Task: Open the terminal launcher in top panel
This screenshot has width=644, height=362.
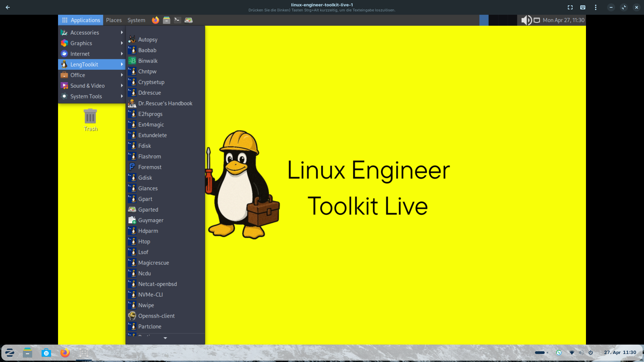Action: (x=177, y=20)
